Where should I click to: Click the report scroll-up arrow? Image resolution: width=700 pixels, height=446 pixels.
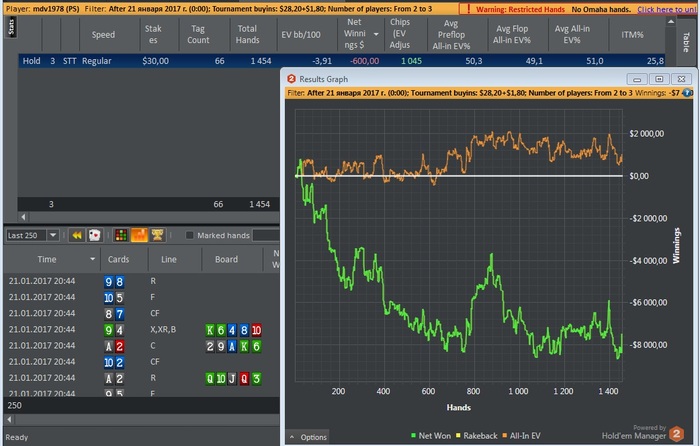[671, 21]
